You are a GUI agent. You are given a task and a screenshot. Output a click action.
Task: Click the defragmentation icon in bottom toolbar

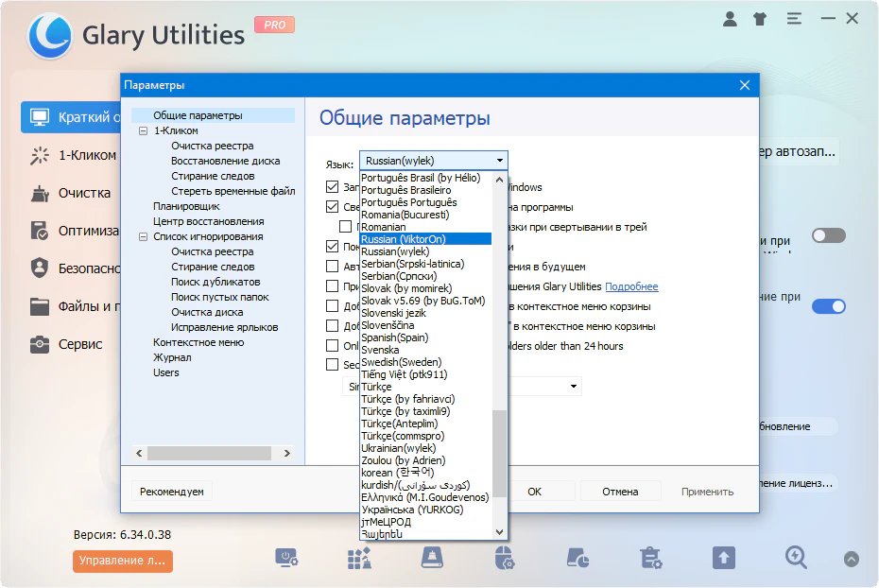pos(359,560)
